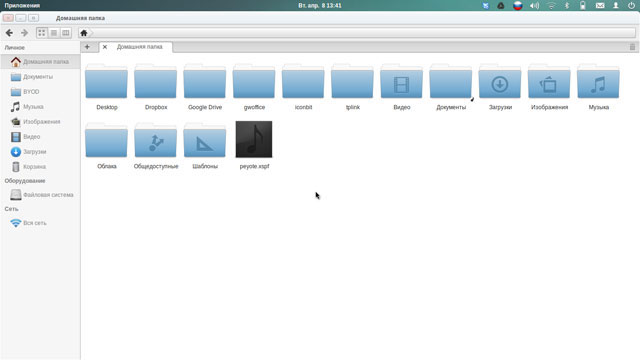
Task: Open the date and time indicator
Action: [x=320, y=5]
